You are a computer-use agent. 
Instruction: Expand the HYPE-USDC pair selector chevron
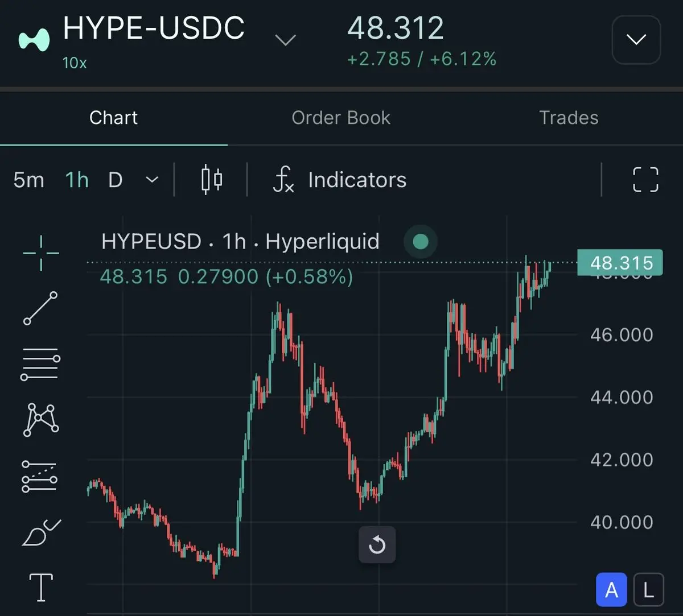(x=285, y=40)
